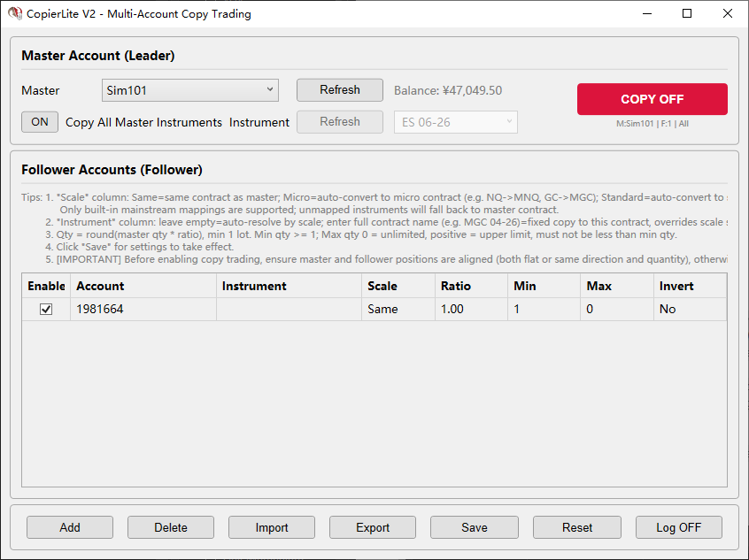Screen dimensions: 749x560
Task: Toggle the red COPY OFF button
Action: click(x=652, y=99)
